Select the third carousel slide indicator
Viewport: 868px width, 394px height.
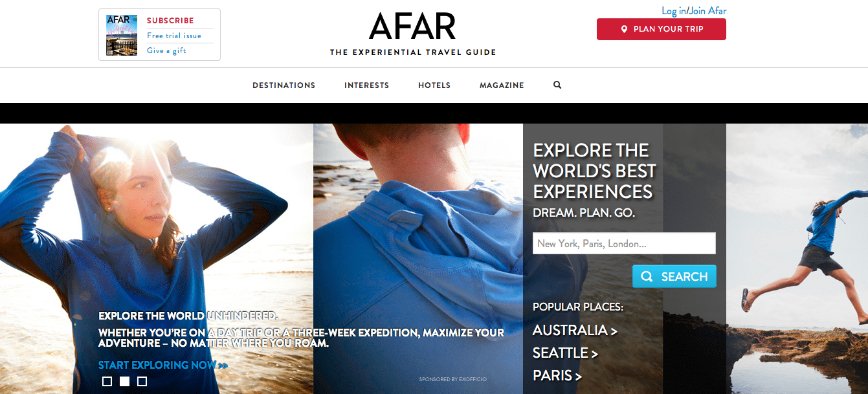pos(142,381)
